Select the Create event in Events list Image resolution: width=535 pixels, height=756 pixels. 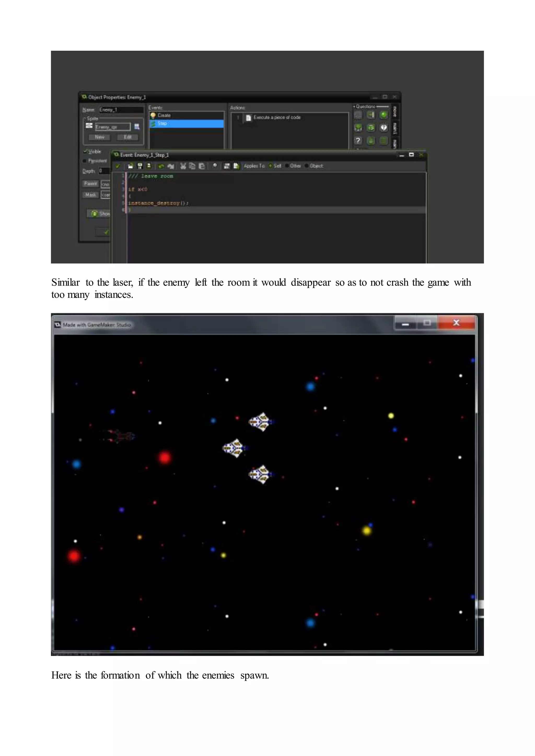point(187,115)
